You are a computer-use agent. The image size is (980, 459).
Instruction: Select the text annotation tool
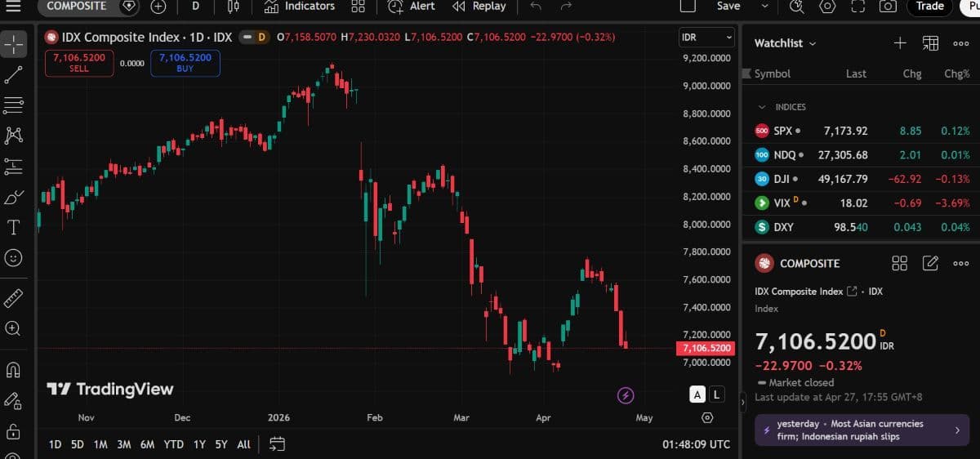[14, 227]
